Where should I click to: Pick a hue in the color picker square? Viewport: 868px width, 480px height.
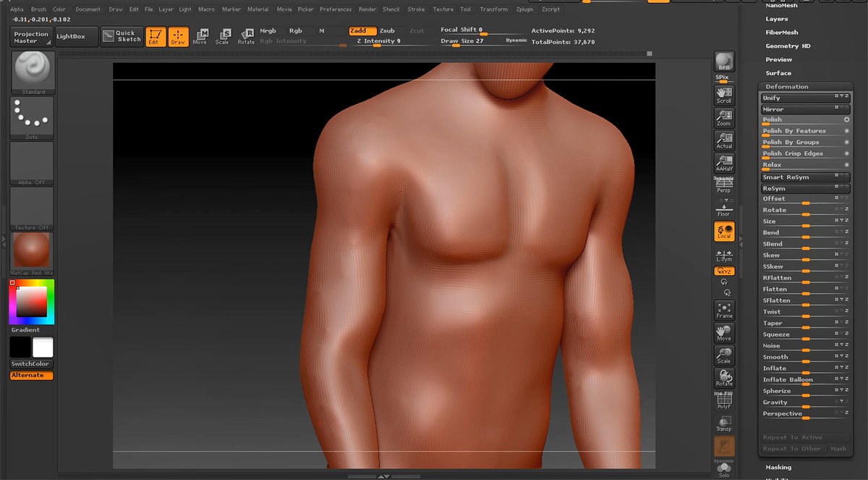click(31, 301)
